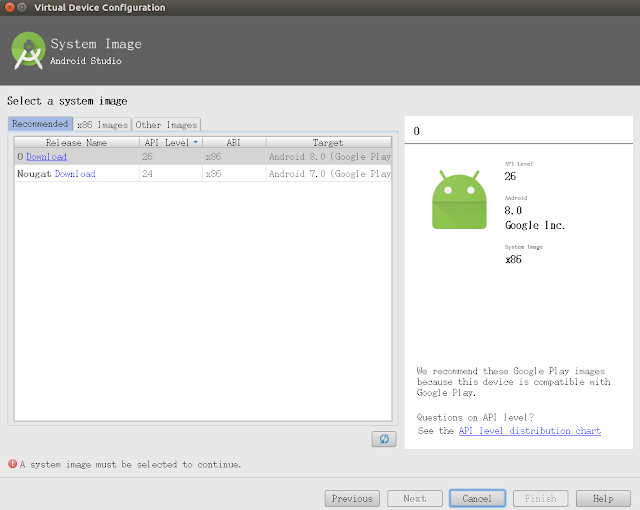
Task: Click the x86 ABI cell in O row
Action: (234, 157)
